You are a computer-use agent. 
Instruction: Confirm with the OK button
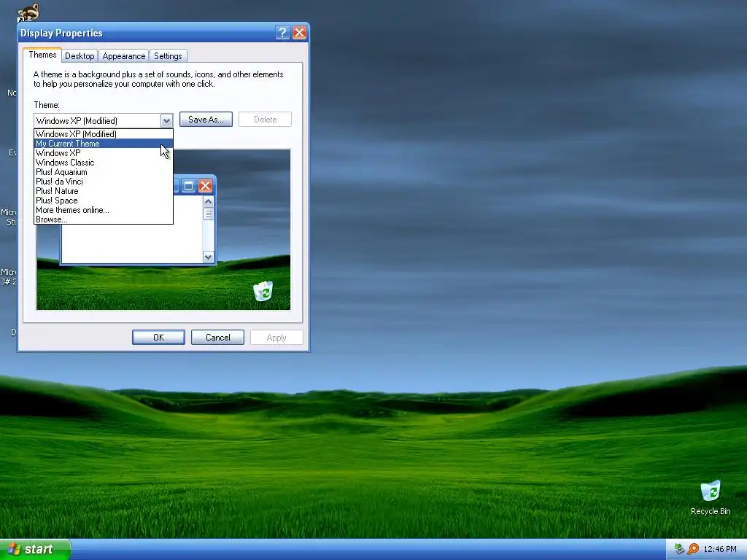158,337
